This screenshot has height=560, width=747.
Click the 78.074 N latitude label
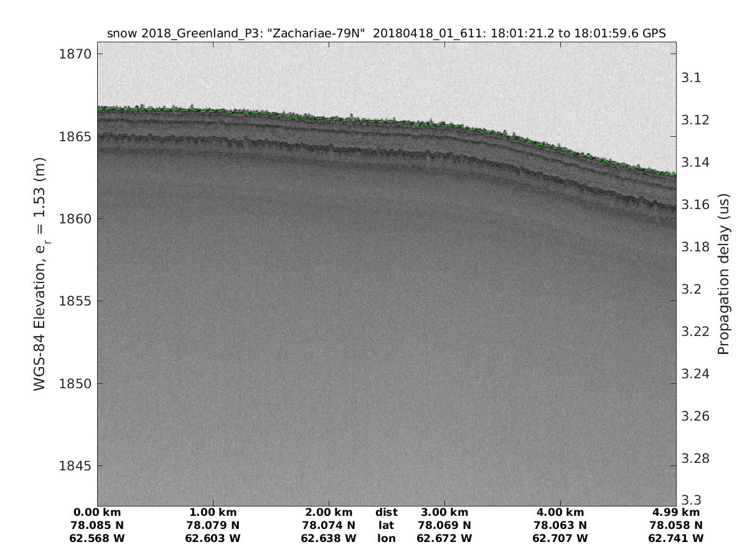329,525
